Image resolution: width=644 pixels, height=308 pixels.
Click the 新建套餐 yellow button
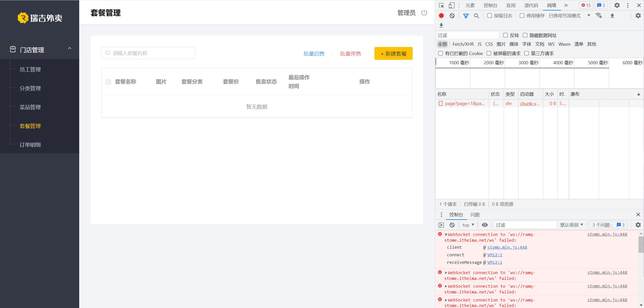(x=393, y=53)
